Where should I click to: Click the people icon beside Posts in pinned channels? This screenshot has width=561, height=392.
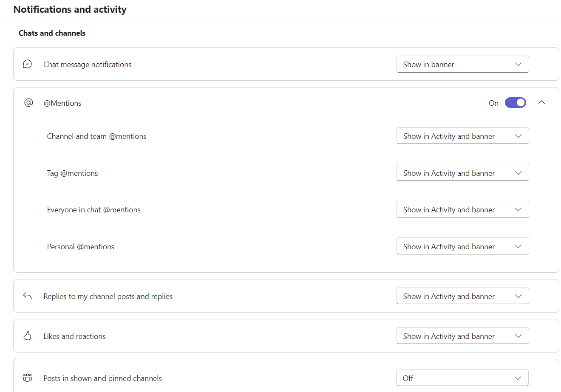pos(27,378)
